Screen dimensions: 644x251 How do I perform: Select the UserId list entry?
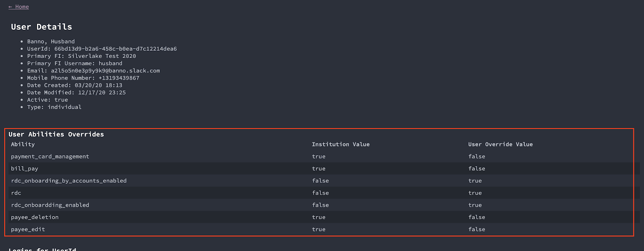102,49
